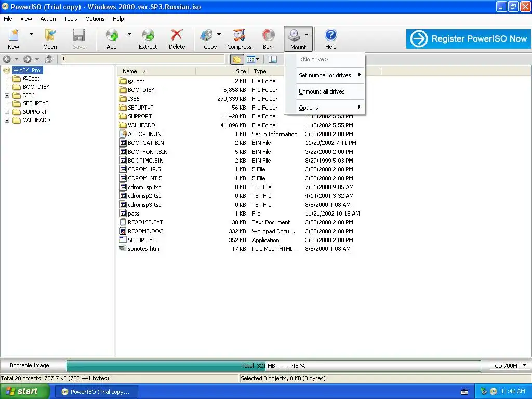Select the READ1ST.TXT file icon
Screen dimensions: 532x399
[123, 222]
